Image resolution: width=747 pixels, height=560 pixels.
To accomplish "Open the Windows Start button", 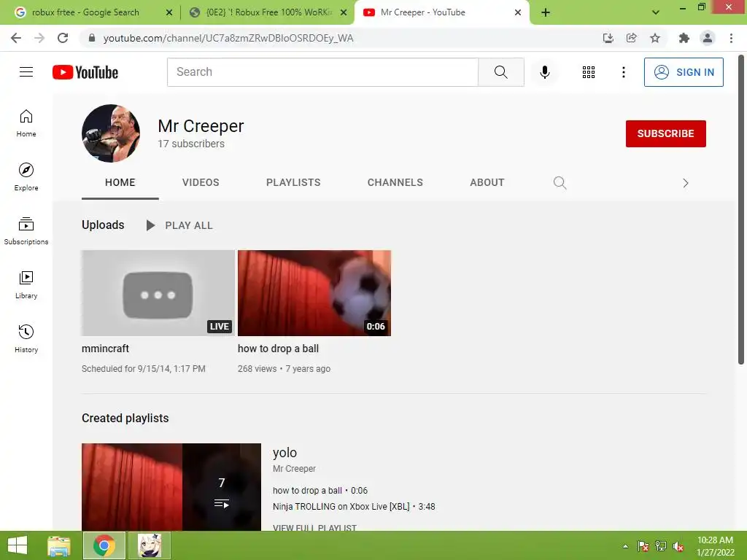I will click(18, 545).
